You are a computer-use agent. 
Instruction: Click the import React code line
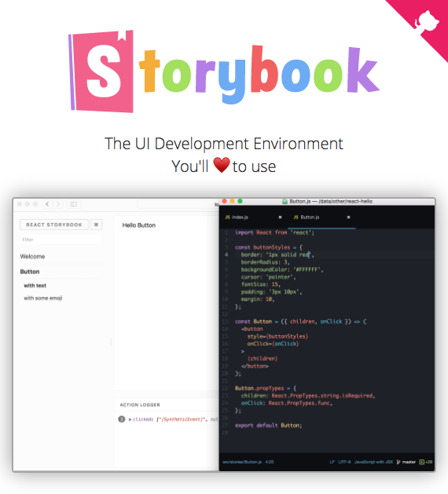[274, 232]
